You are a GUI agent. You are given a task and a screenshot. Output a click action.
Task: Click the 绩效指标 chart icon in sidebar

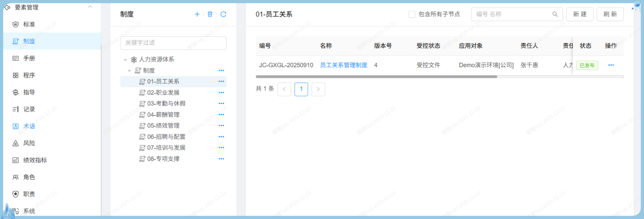point(15,160)
